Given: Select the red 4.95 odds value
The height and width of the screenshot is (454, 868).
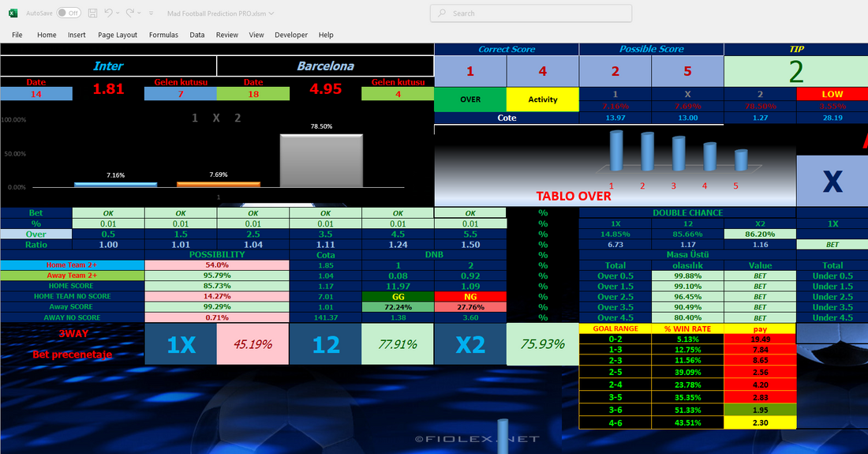Looking at the screenshot, I should coord(325,89).
